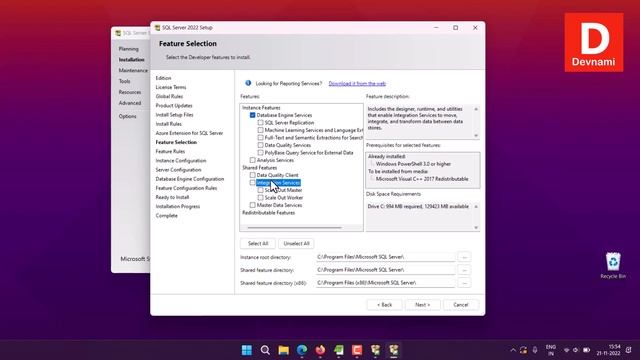Select the Instance Features heading
This screenshot has height=360, width=640.
coord(261,108)
